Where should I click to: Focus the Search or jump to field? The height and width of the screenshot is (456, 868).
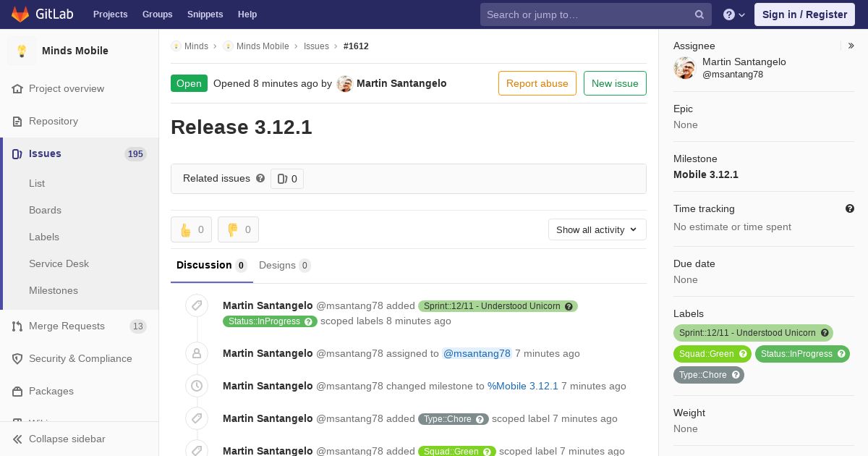coord(596,14)
